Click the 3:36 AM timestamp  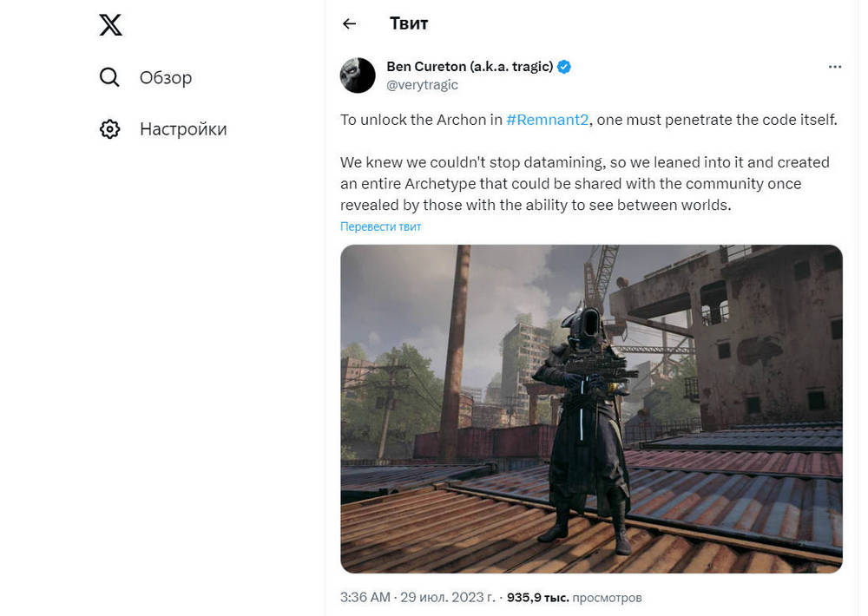pyautogui.click(x=365, y=598)
